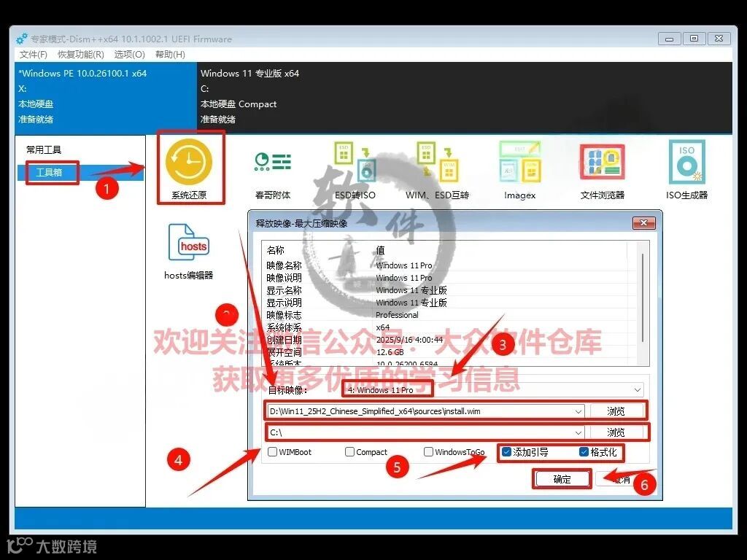Open the 文件(F) menu

(x=33, y=54)
